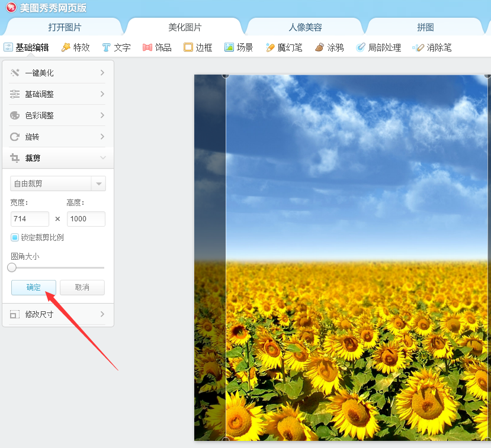The width and height of the screenshot is (491, 448).
Task: Switch to the 打开图片 tab
Action: pos(65,27)
